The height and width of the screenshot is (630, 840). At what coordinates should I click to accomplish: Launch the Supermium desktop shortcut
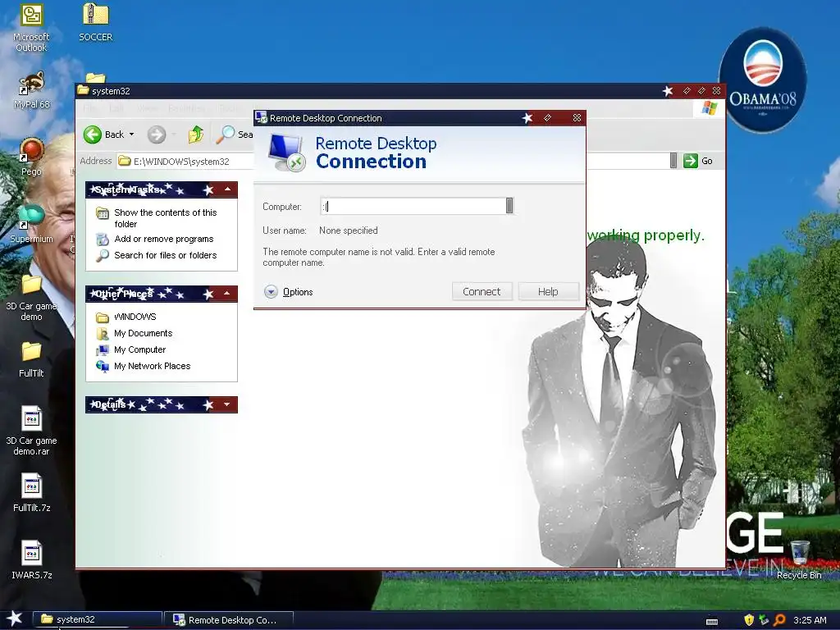point(31,224)
